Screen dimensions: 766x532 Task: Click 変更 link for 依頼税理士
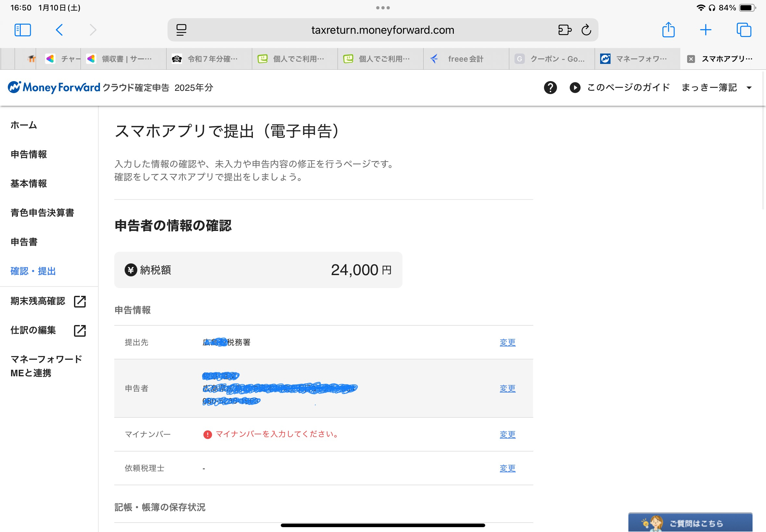[508, 468]
